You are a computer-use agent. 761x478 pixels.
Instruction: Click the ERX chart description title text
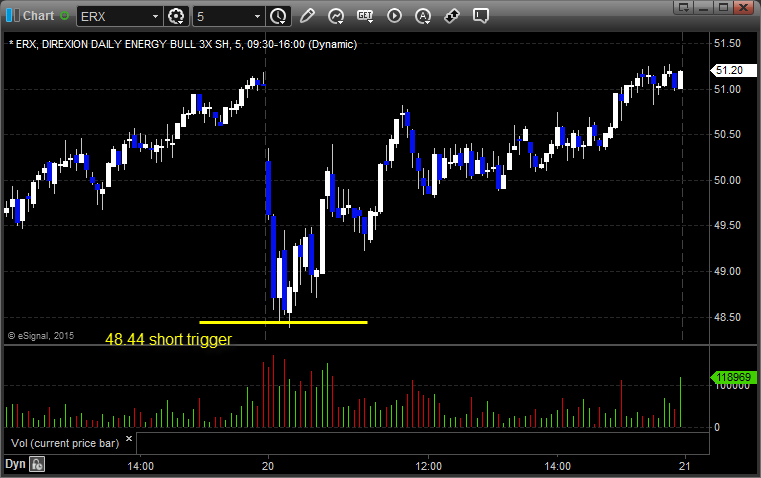[183, 44]
